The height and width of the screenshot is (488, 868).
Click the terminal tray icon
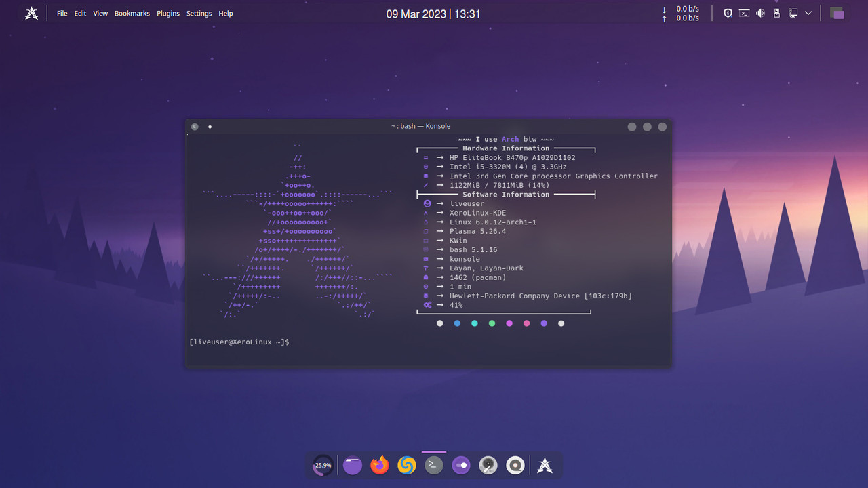(744, 13)
